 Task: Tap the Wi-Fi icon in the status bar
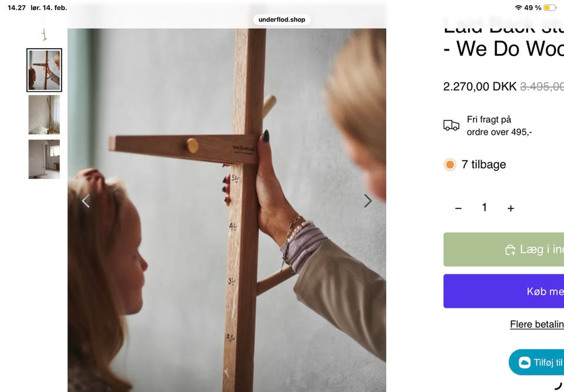[518, 8]
